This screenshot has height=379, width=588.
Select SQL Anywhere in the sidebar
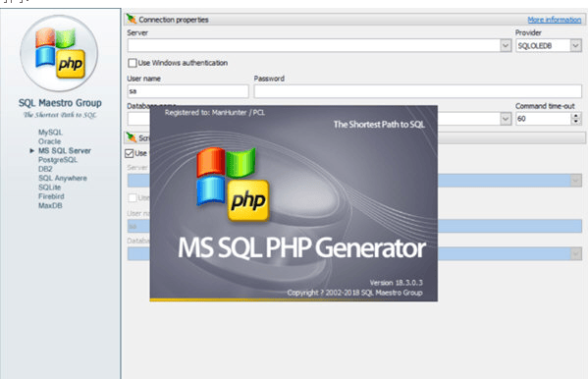63,178
